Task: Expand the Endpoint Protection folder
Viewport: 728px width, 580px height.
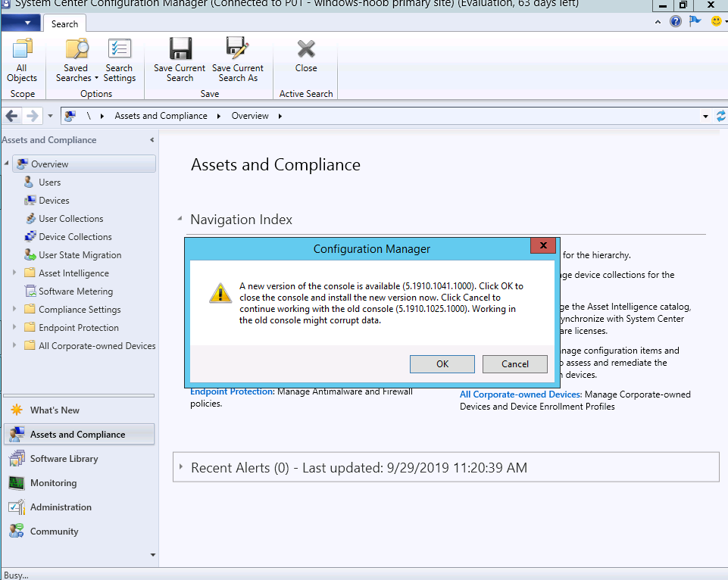Action: tap(14, 327)
